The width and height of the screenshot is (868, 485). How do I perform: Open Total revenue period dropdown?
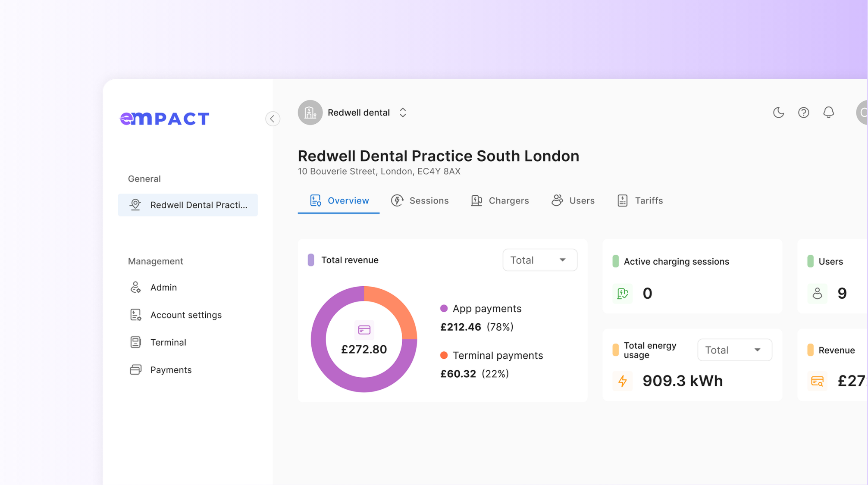click(x=539, y=260)
